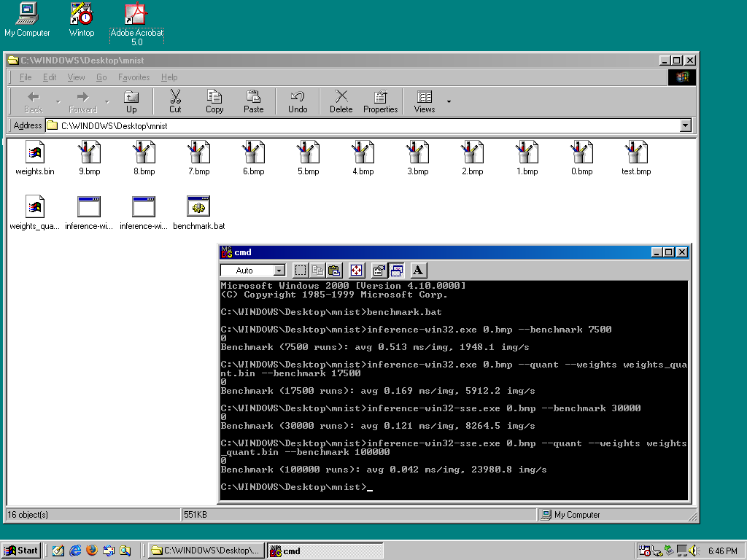Click the Cut toolbar button
This screenshot has width=747, height=560.
175,101
